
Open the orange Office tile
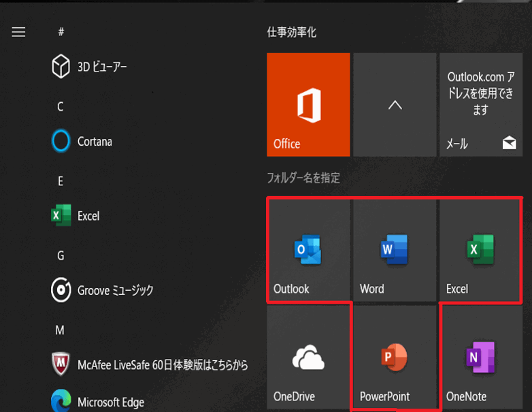click(308, 105)
